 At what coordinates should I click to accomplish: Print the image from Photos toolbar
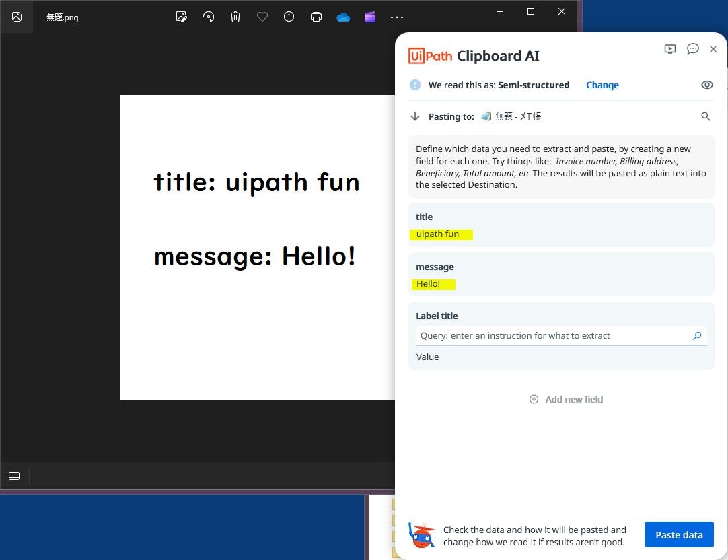[316, 17]
